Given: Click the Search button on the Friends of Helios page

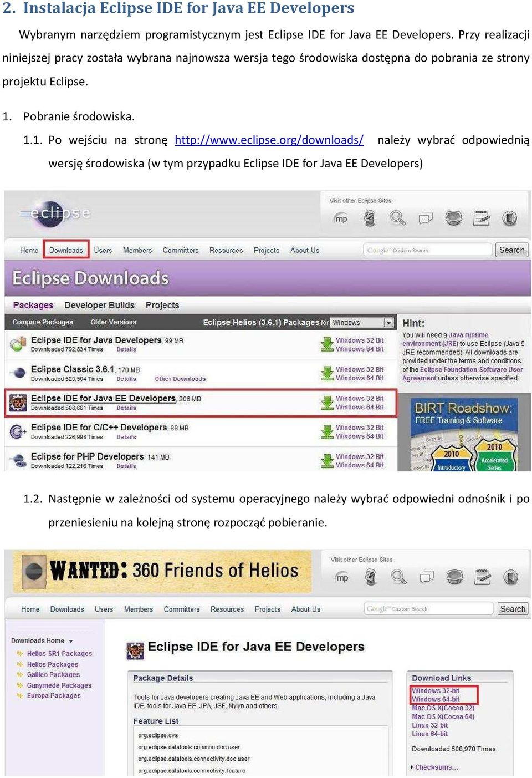Looking at the screenshot, I should coord(513,609).
